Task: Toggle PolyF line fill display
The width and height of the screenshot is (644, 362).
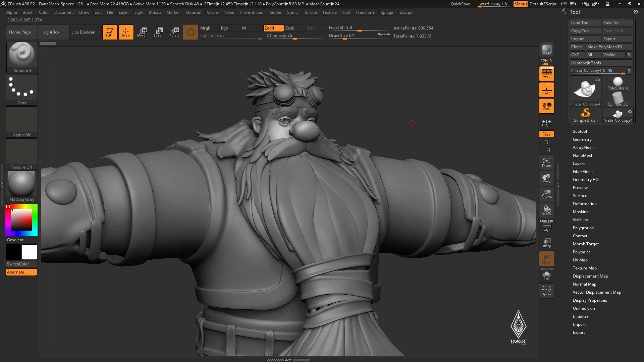Action: click(546, 226)
